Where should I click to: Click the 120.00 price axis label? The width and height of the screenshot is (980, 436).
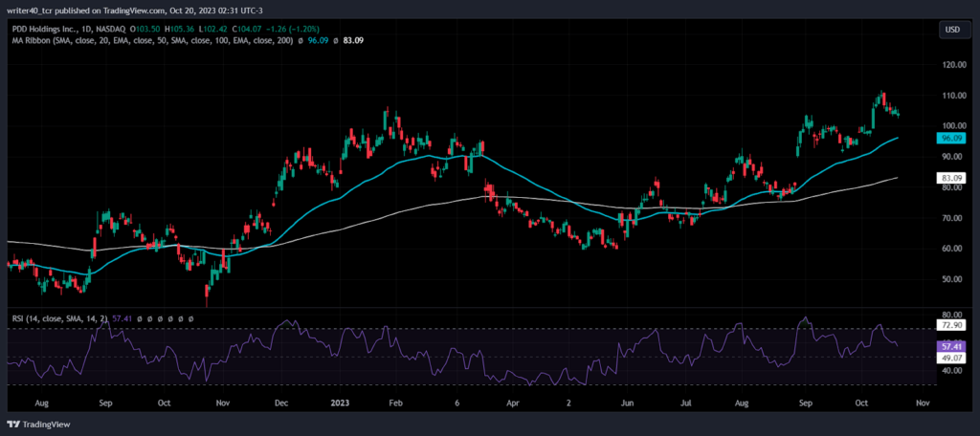click(x=952, y=65)
